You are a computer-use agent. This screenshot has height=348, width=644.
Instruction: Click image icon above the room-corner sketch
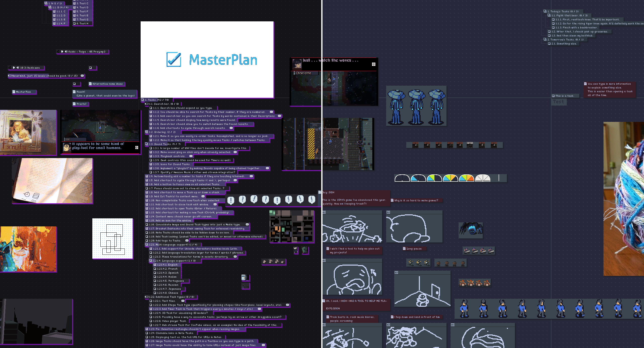click(396, 273)
